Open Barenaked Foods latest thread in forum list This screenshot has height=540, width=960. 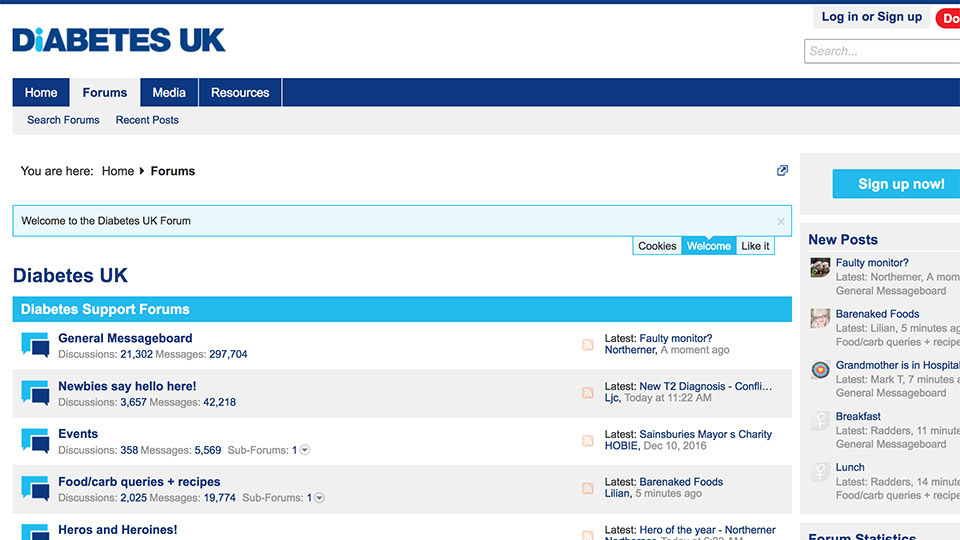(681, 482)
